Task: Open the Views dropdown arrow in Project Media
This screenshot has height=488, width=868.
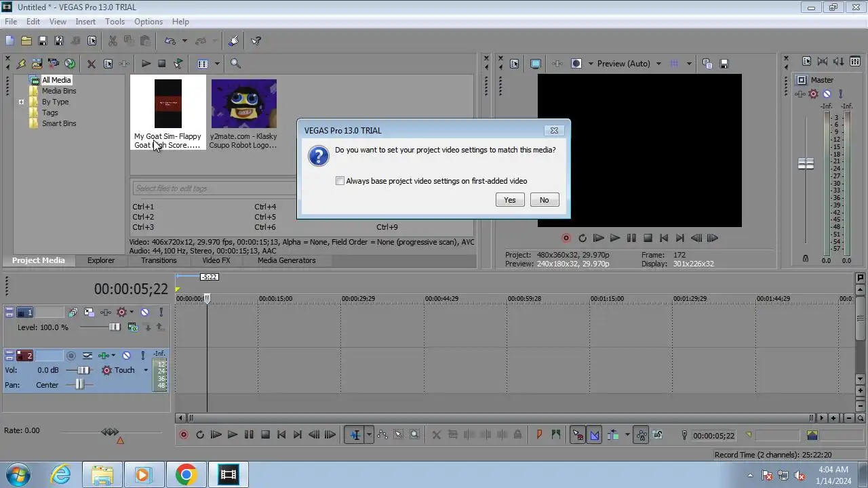Action: (x=217, y=64)
